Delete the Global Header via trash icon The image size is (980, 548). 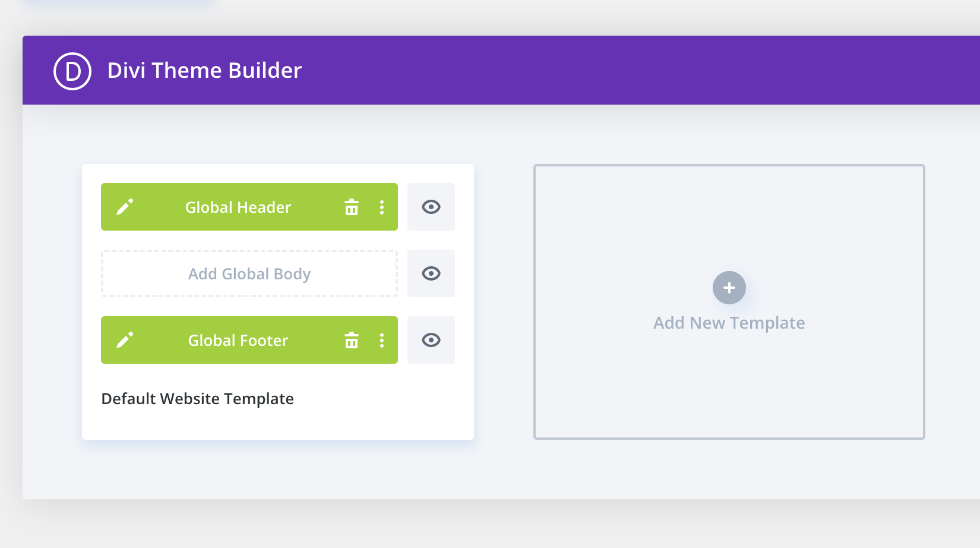tap(352, 207)
